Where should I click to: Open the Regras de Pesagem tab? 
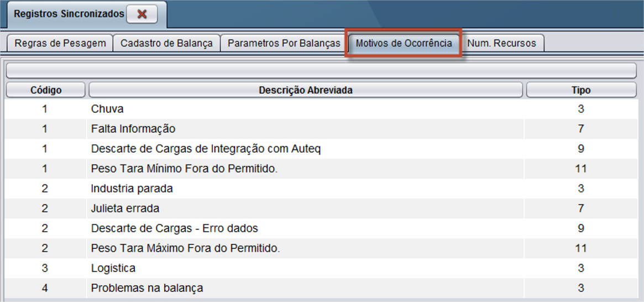(60, 43)
